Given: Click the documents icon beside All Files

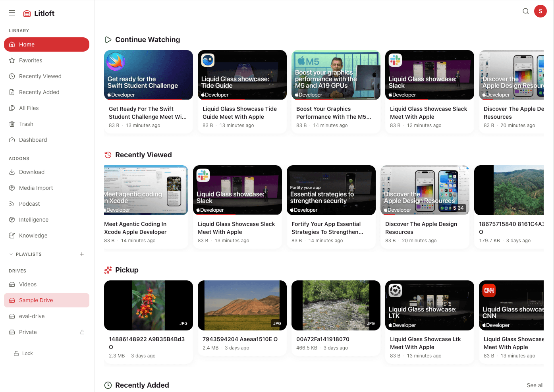Looking at the screenshot, I should coord(12,108).
